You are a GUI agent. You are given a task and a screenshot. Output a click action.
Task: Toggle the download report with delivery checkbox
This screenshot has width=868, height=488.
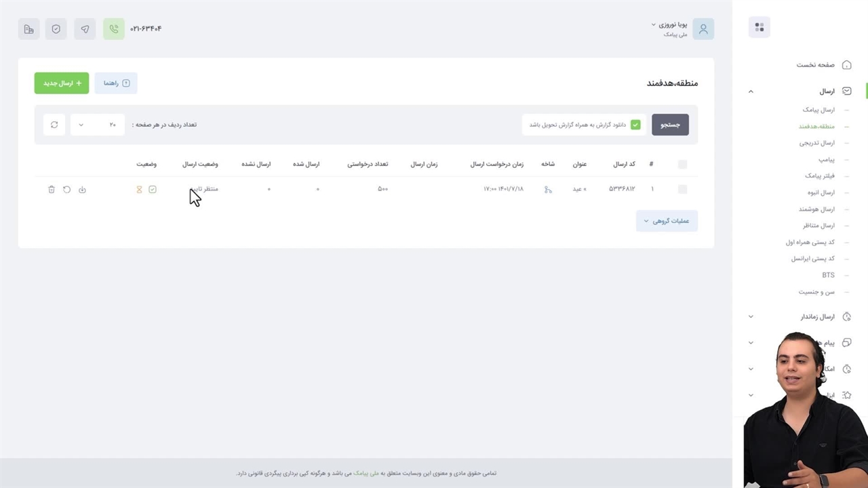pos(635,125)
